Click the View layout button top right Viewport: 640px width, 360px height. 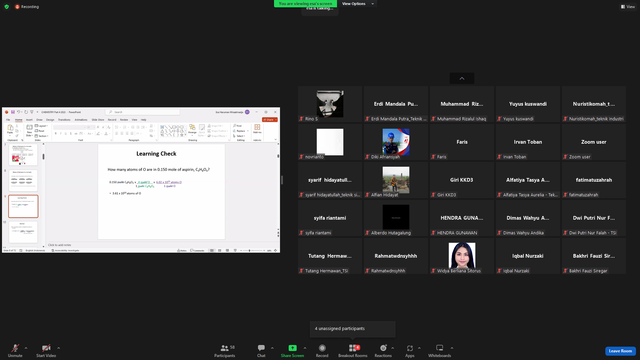pyautogui.click(x=628, y=7)
